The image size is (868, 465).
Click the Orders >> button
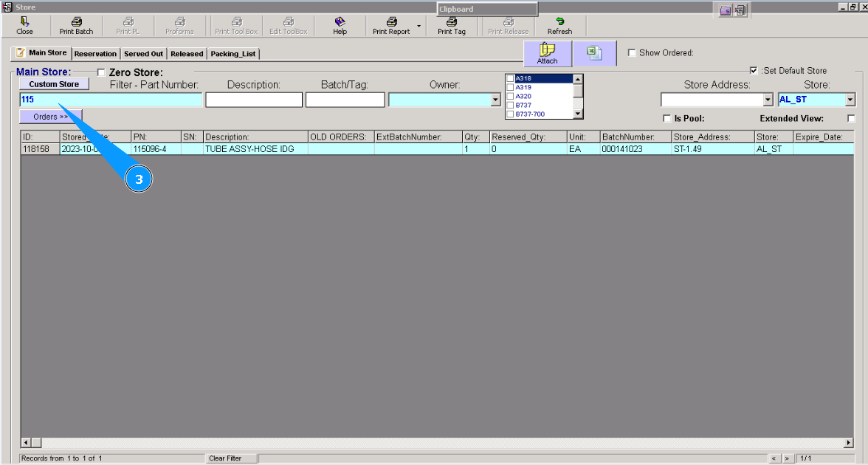(51, 117)
